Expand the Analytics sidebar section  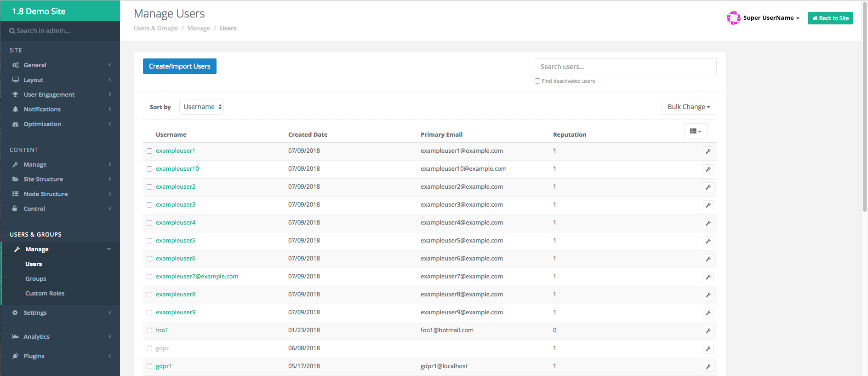coord(60,336)
